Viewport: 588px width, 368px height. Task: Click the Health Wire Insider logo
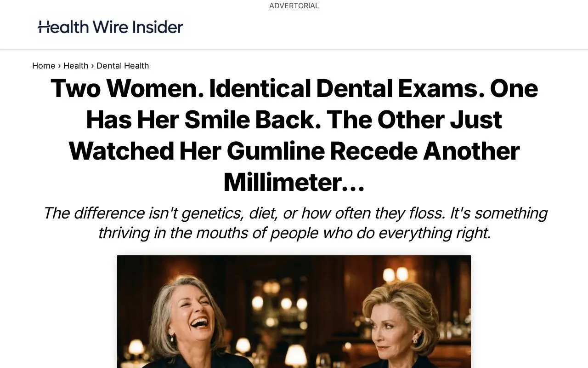coord(110,27)
